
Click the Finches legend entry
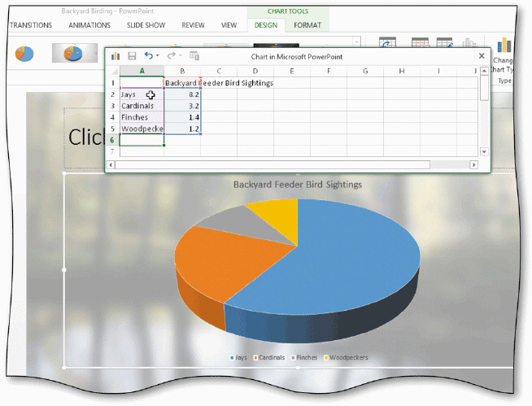(304, 357)
